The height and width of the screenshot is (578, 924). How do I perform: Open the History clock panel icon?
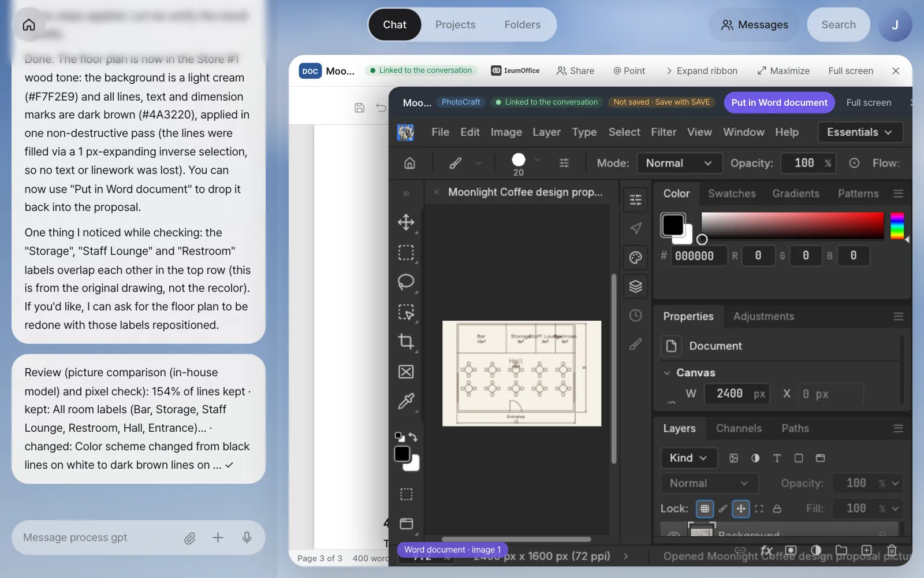click(x=635, y=316)
